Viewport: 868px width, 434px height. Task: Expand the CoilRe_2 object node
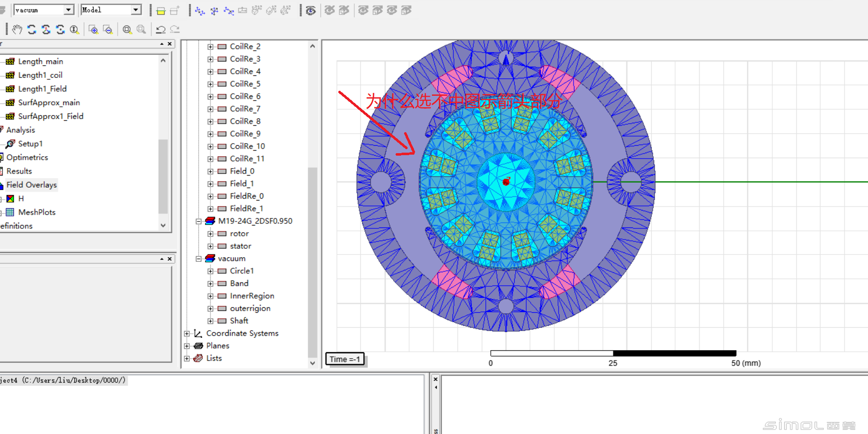click(x=210, y=46)
